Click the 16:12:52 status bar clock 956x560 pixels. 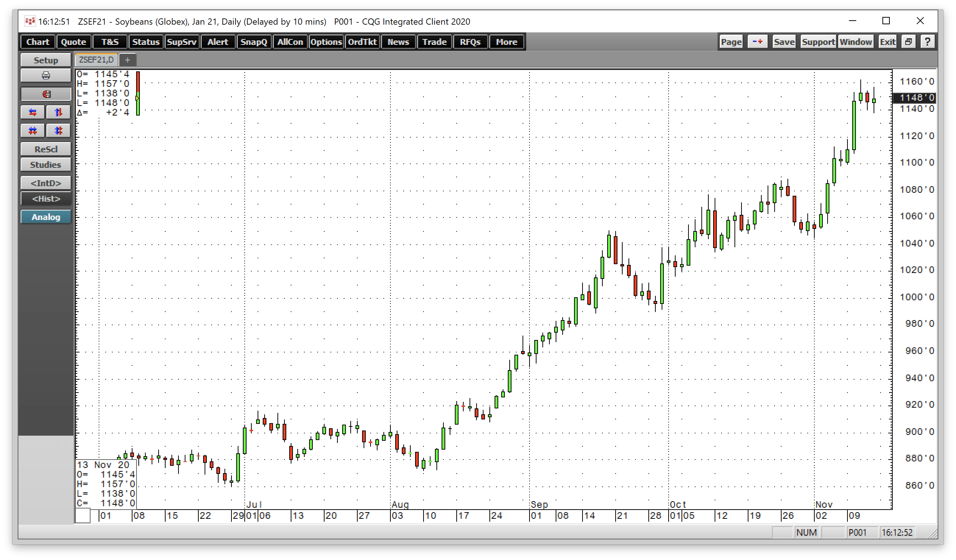click(897, 532)
